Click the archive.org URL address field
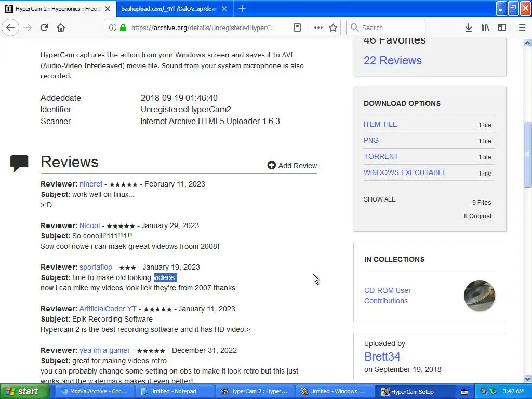Viewport: 532px width, 399px height. (203, 28)
